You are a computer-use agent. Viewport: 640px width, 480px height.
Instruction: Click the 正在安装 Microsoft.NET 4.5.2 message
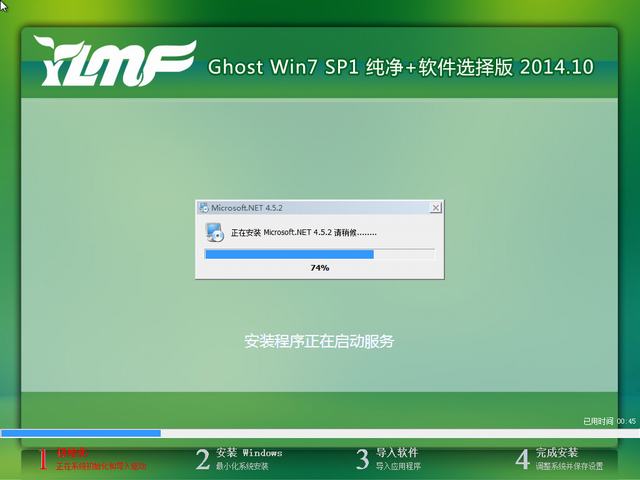[304, 233]
